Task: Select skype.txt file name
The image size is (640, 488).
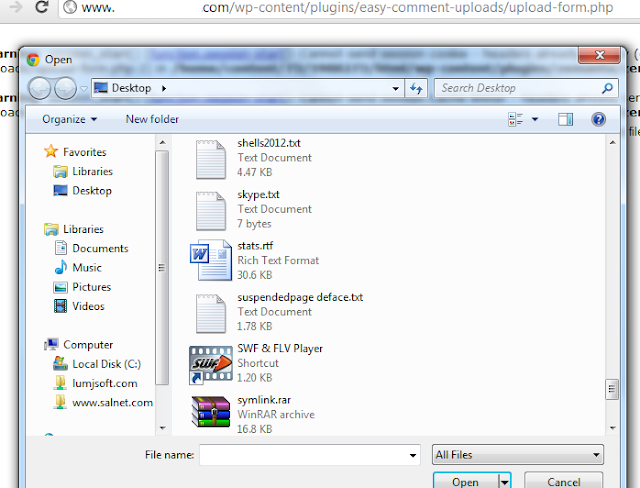Action: coord(258,195)
